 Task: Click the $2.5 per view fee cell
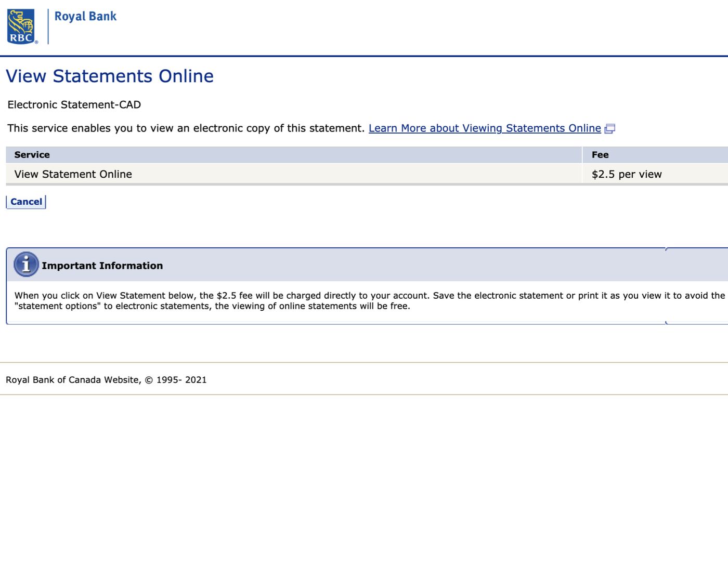click(x=655, y=174)
